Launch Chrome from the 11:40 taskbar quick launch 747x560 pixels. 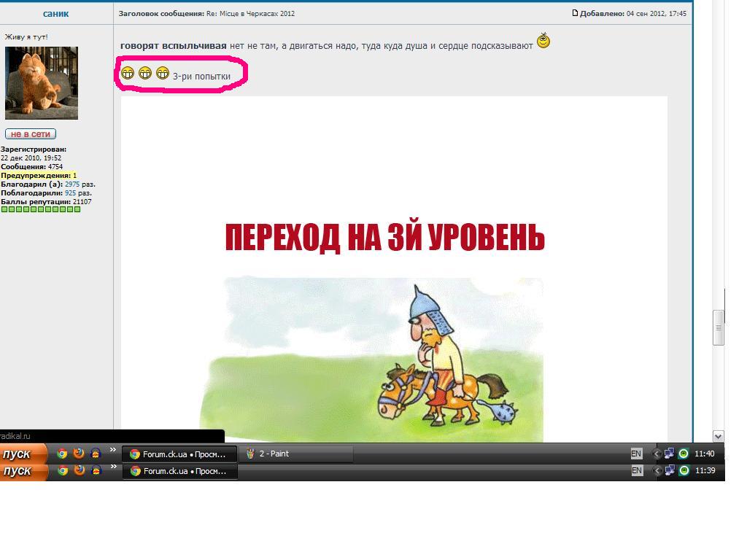point(62,454)
